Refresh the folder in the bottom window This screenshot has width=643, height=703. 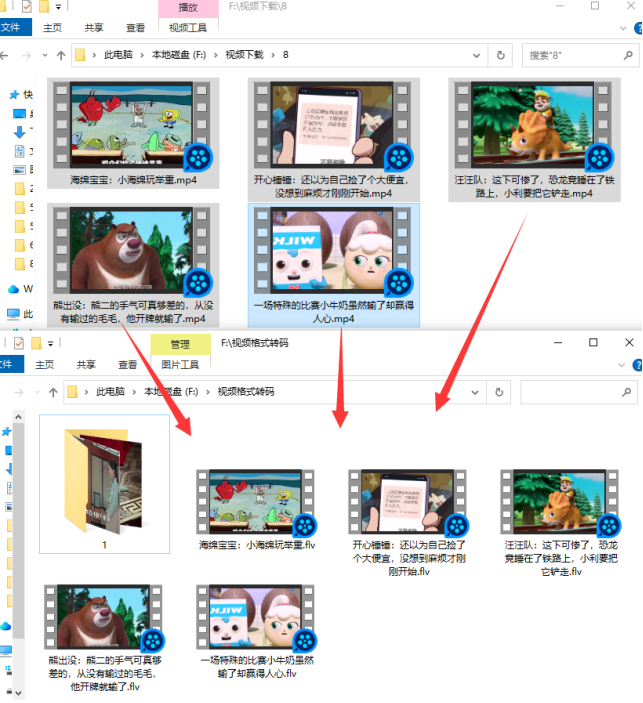click(499, 392)
